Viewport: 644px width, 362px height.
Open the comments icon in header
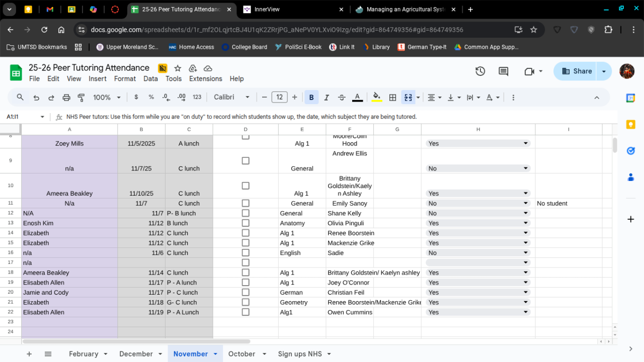(503, 71)
